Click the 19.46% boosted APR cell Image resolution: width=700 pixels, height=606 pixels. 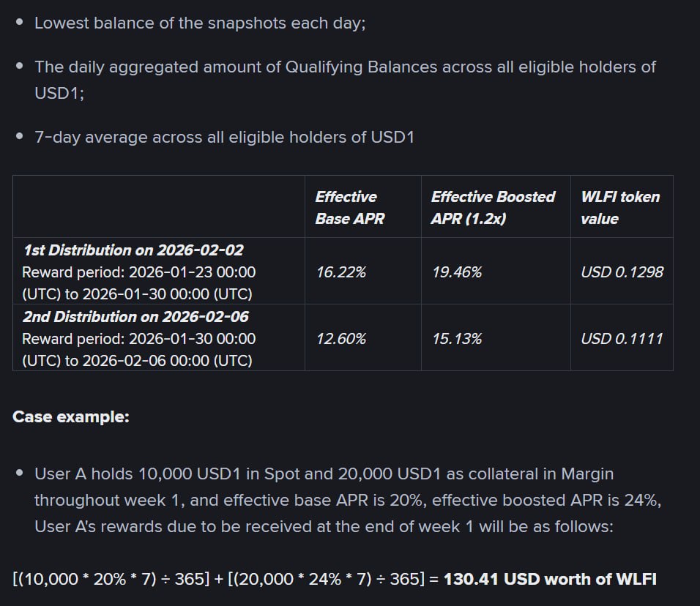457,272
